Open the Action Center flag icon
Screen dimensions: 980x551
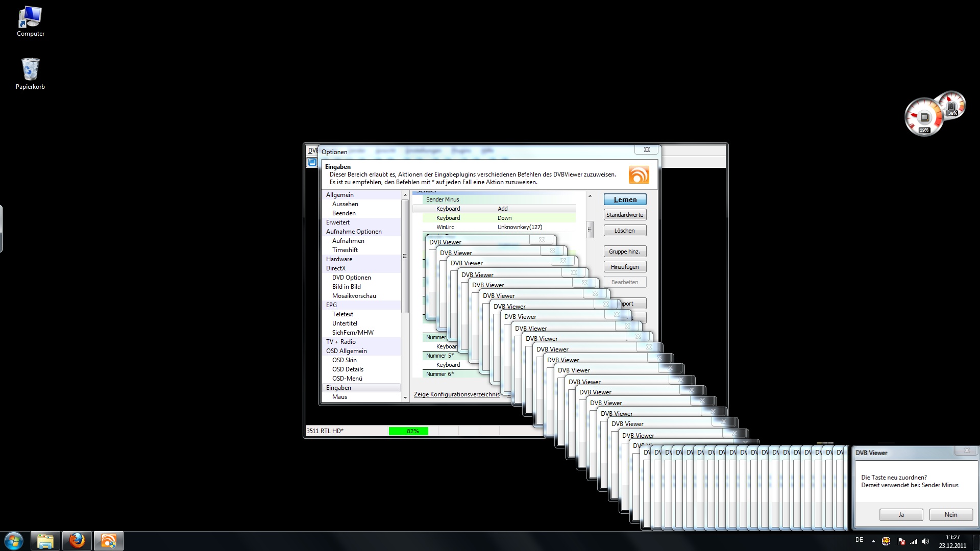[x=901, y=541]
